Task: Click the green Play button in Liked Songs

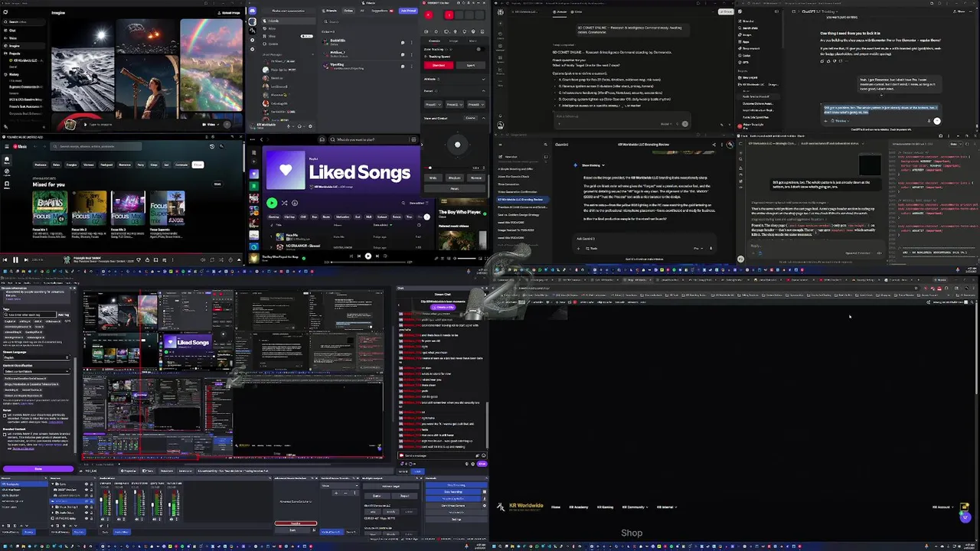Action: point(272,203)
